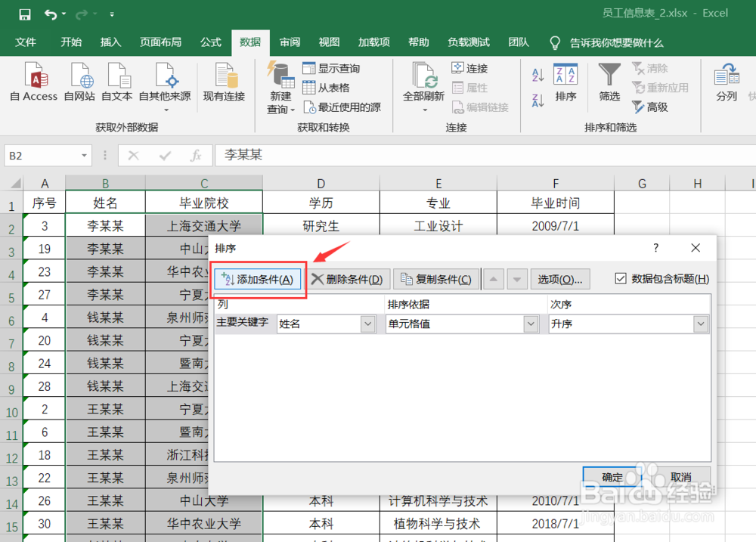Click cell 华中农业大学 in row 15
This screenshot has height=542, width=756.
pos(204,524)
